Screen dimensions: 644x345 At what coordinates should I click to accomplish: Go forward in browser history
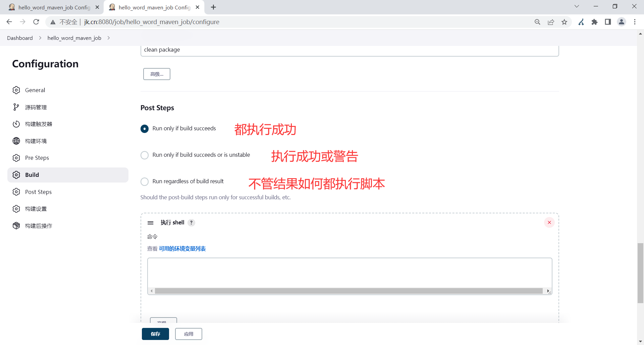(22, 22)
